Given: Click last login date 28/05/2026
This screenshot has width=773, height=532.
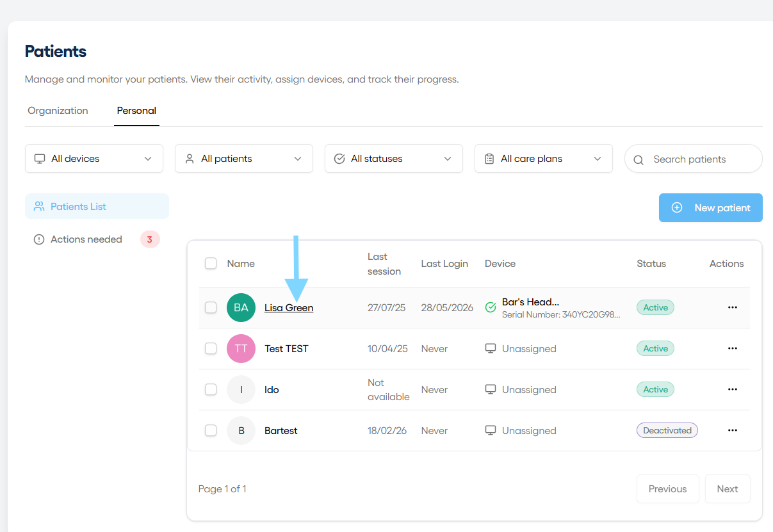Looking at the screenshot, I should [447, 307].
